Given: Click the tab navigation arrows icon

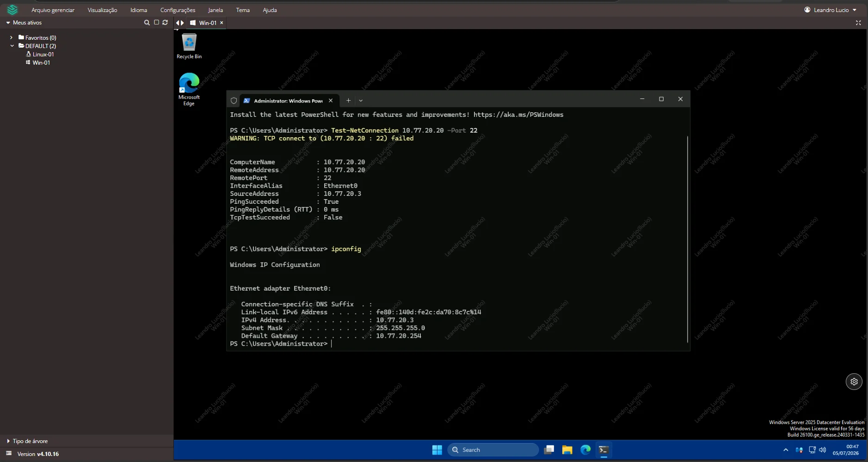Looking at the screenshot, I should (x=180, y=23).
